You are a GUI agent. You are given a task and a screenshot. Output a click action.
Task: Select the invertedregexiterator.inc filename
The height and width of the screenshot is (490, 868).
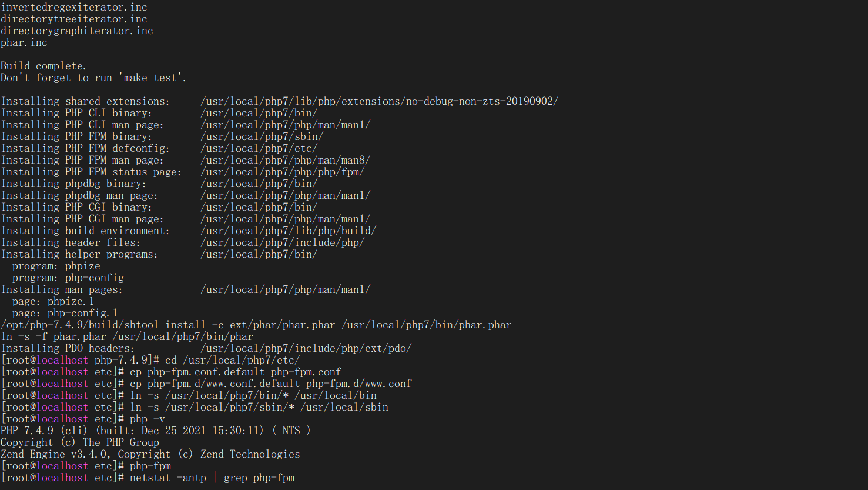click(x=74, y=7)
